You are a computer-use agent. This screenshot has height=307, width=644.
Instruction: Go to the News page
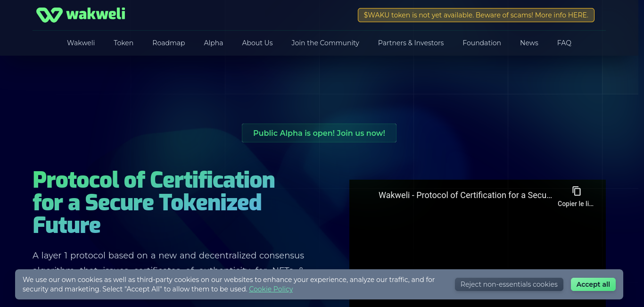529,43
